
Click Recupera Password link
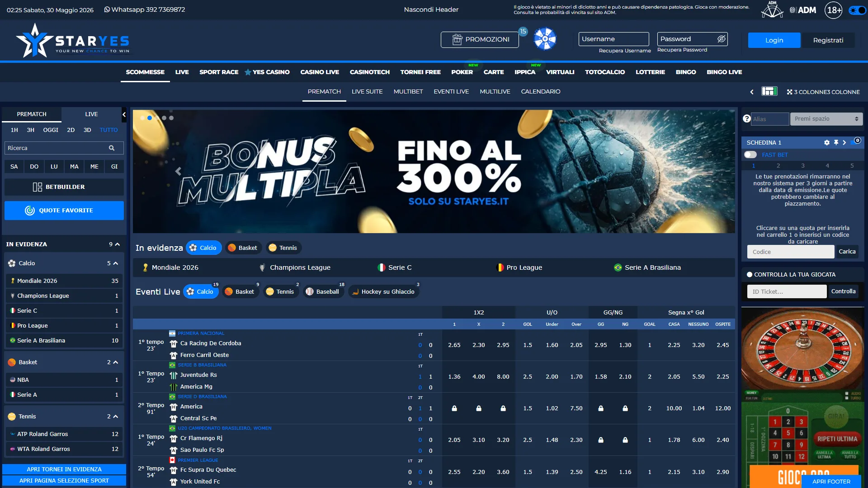coord(682,50)
